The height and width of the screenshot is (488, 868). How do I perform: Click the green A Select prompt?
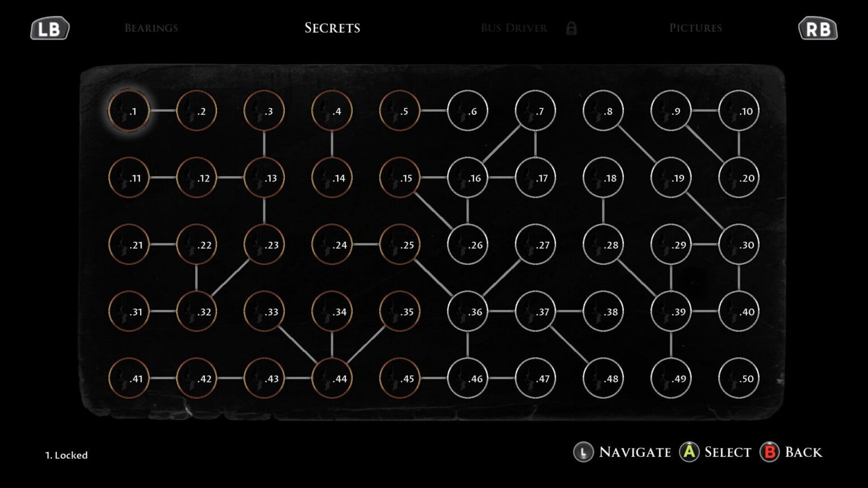coord(715,452)
